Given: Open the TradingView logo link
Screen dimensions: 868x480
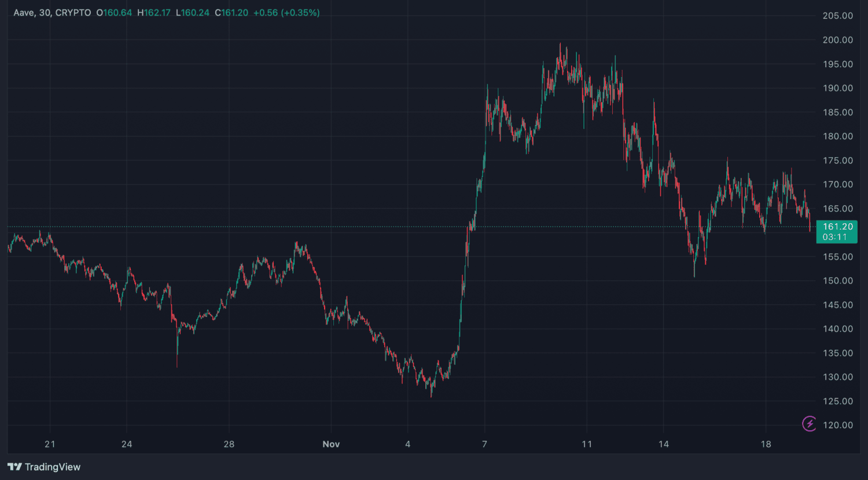Looking at the screenshot, I should point(44,467).
